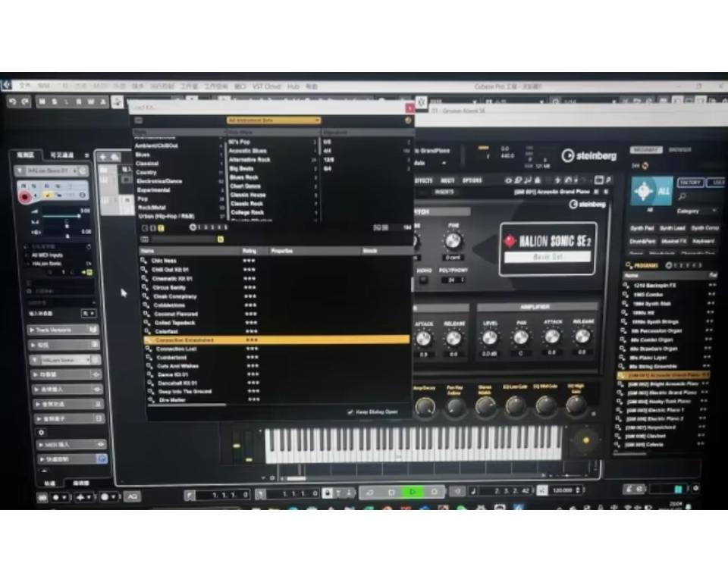Select Rock/Metal style in kit browser
This screenshot has height=582, width=728.
pyautogui.click(x=152, y=208)
